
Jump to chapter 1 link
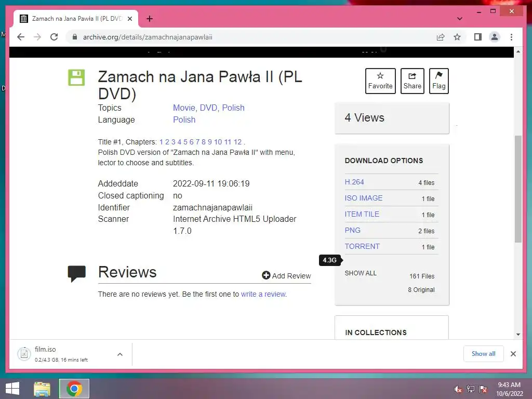[161, 142]
